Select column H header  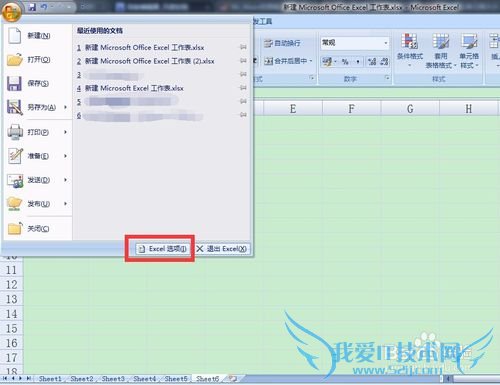click(469, 109)
